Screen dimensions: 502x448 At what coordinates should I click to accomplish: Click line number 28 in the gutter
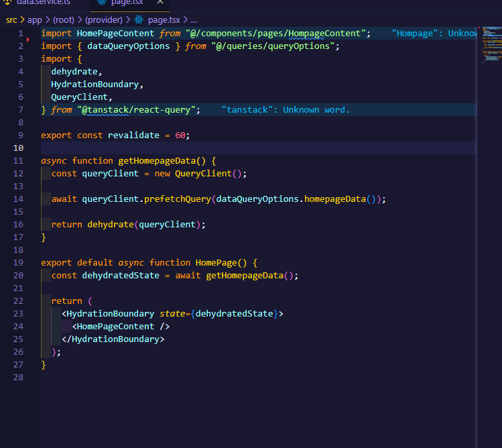point(18,378)
